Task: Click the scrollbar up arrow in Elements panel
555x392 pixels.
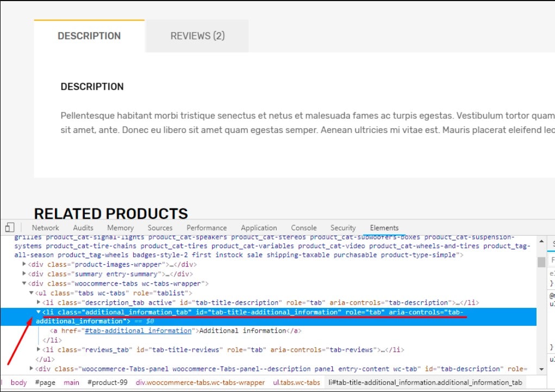Action: (541, 241)
